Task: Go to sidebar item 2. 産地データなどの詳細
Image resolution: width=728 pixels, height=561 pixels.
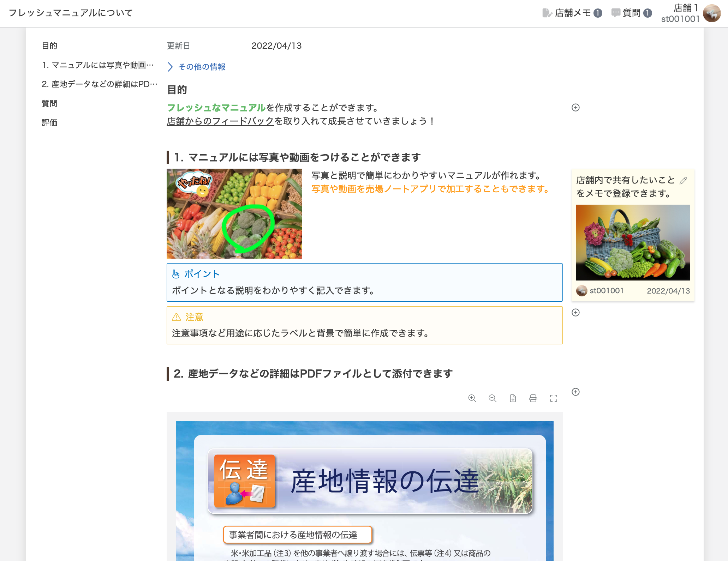Action: point(99,84)
